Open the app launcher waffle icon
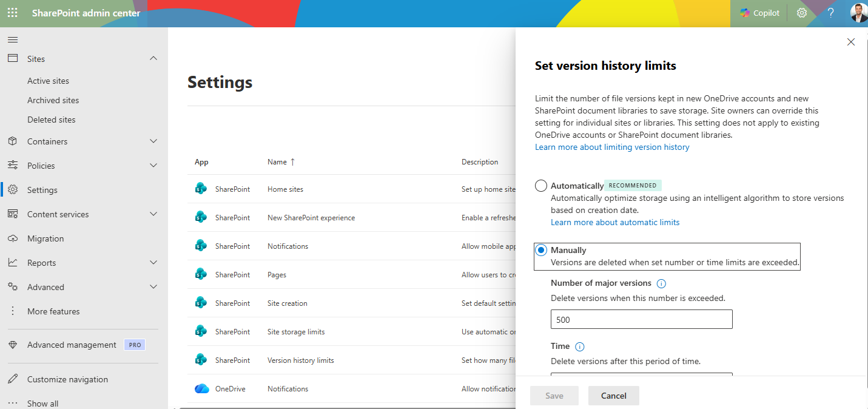This screenshot has height=409, width=868. click(x=12, y=12)
